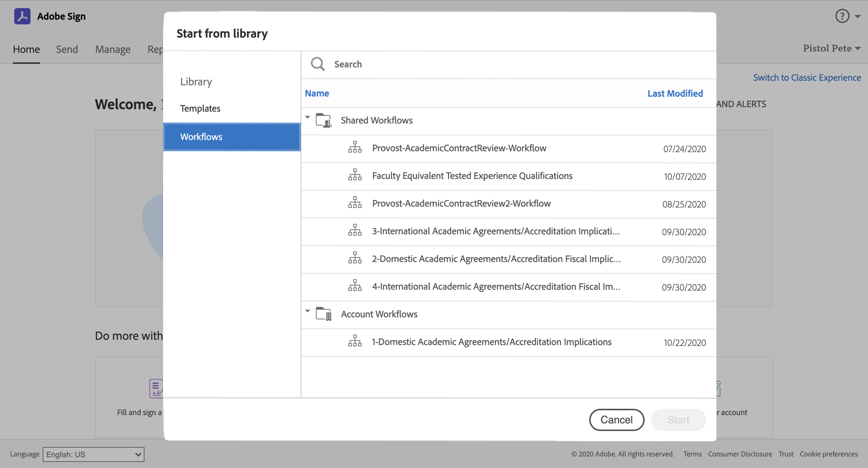Screen dimensions: 868x468
Task: Sort by the Name column header
Action: tap(317, 93)
